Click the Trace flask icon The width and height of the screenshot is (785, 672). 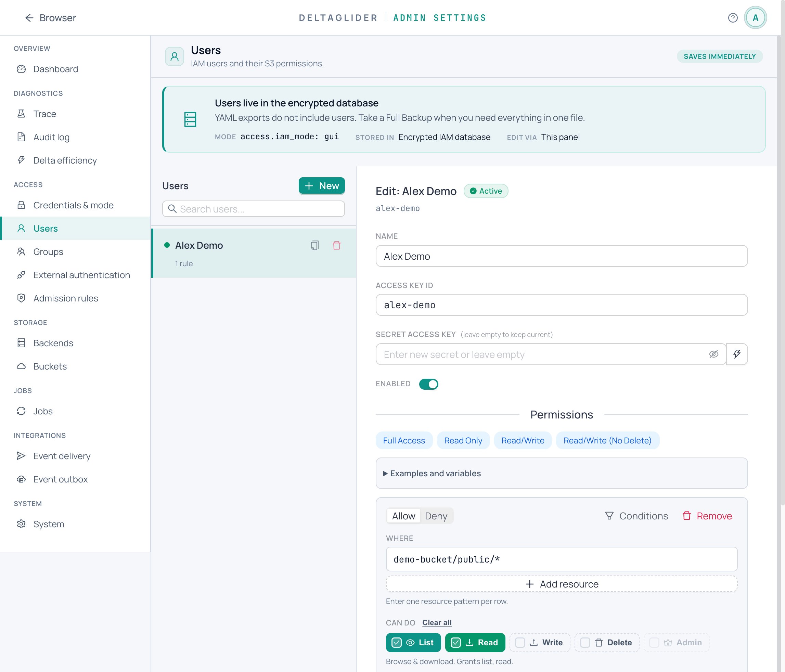[21, 114]
